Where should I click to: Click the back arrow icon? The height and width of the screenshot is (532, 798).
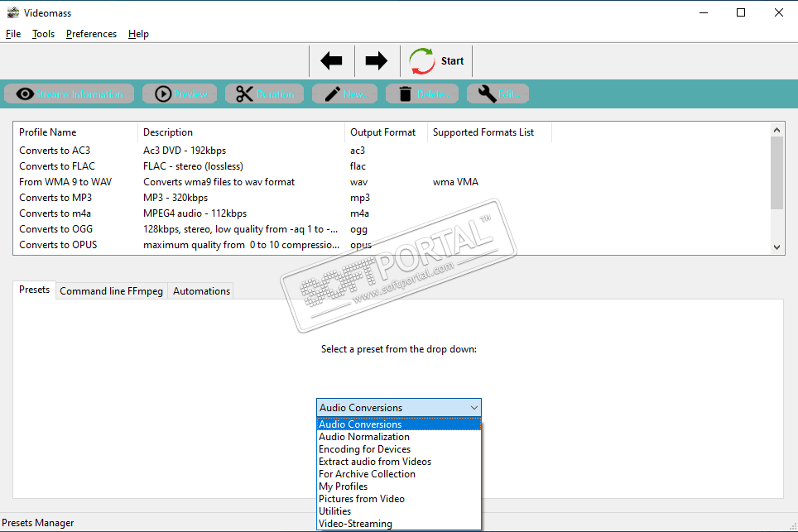point(331,61)
